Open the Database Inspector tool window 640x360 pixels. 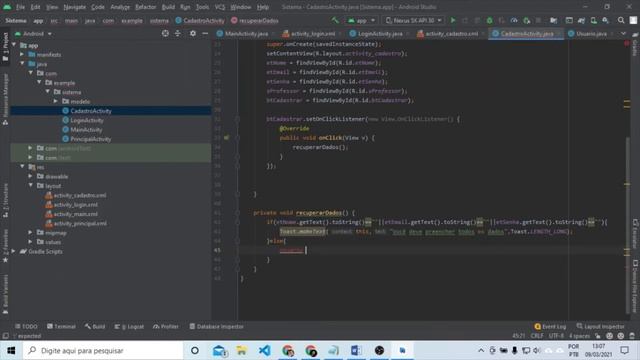click(x=216, y=326)
